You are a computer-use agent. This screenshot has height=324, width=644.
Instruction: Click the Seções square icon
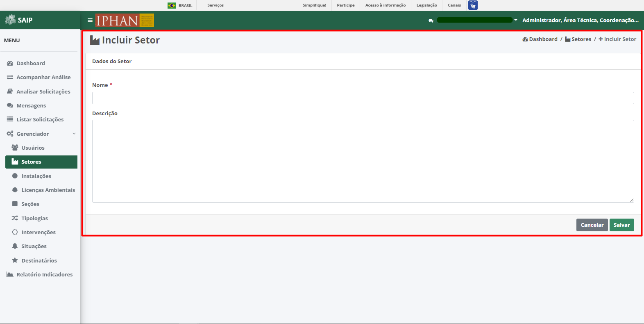click(15, 204)
